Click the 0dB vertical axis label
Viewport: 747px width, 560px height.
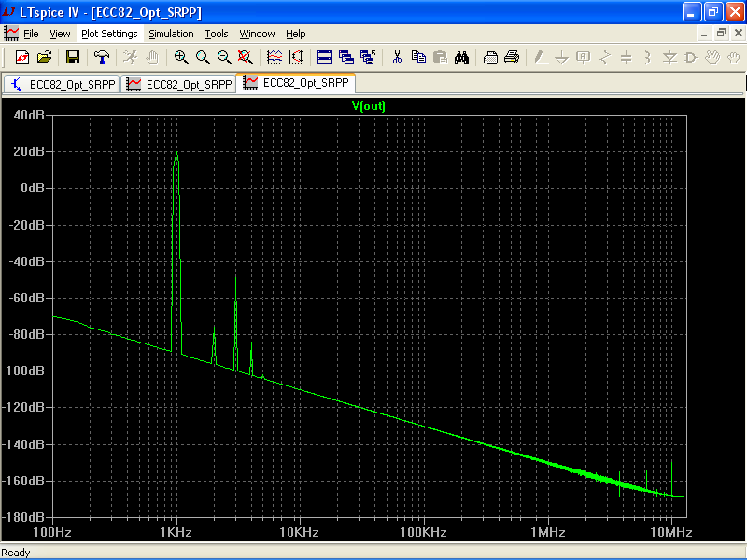pos(33,188)
